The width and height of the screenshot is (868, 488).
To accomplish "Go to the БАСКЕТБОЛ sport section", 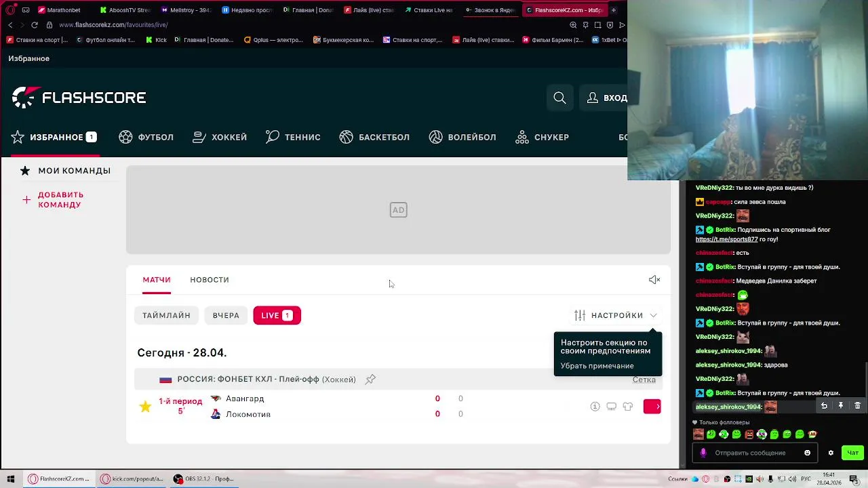I will tap(374, 137).
